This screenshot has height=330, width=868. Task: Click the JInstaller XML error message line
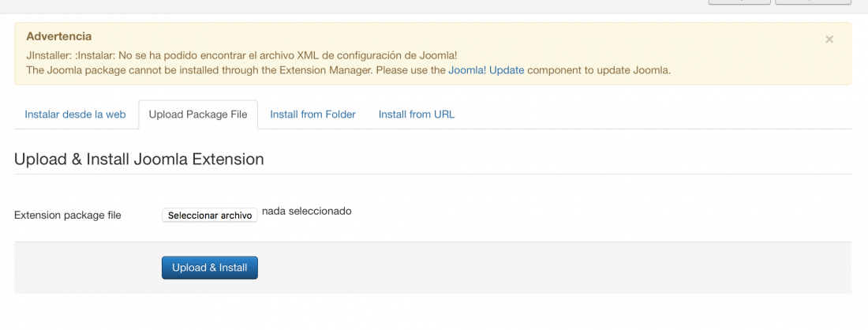241,56
